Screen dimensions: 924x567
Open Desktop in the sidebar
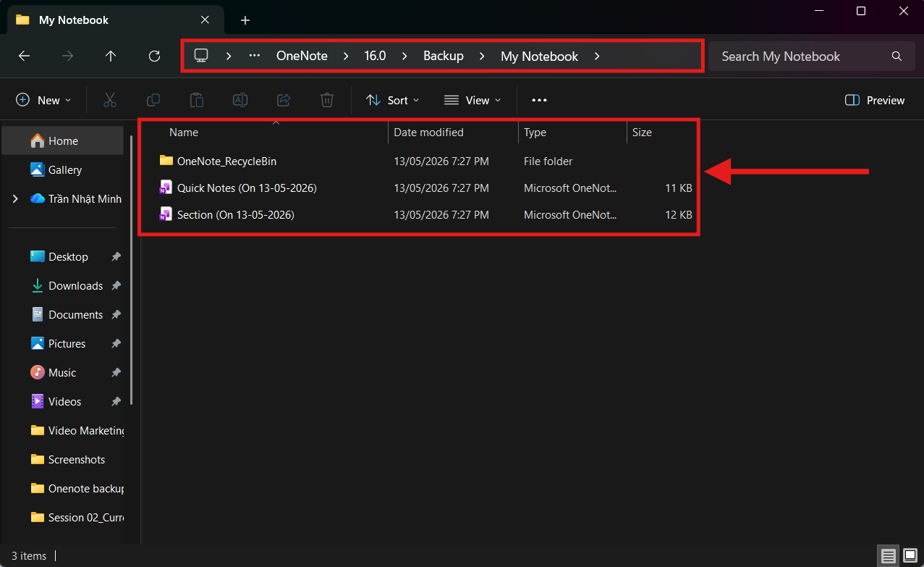68,257
